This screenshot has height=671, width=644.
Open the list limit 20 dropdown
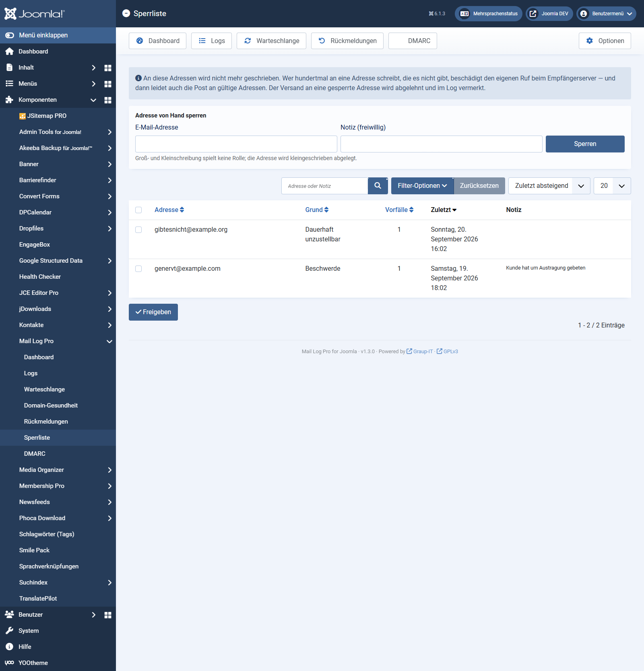coord(612,186)
